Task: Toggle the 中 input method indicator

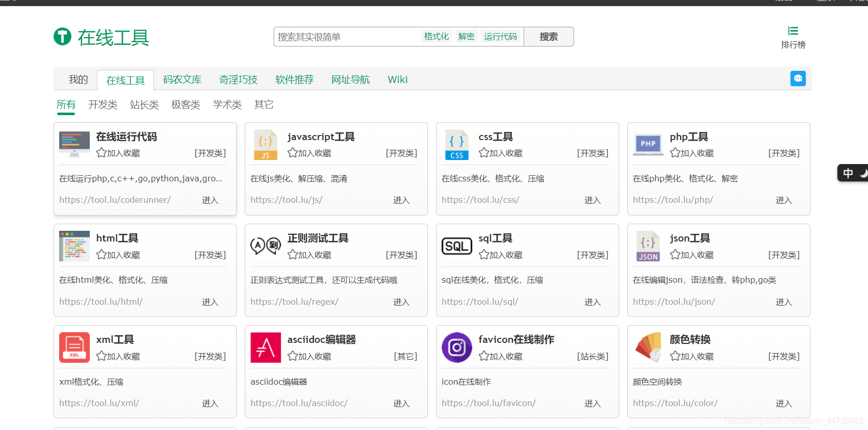Action: [x=848, y=173]
